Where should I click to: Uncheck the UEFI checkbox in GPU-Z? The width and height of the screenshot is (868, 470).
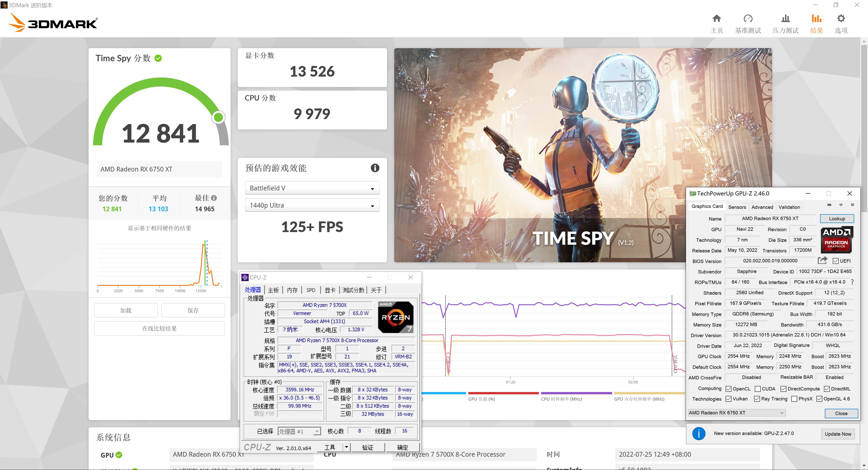(836, 261)
